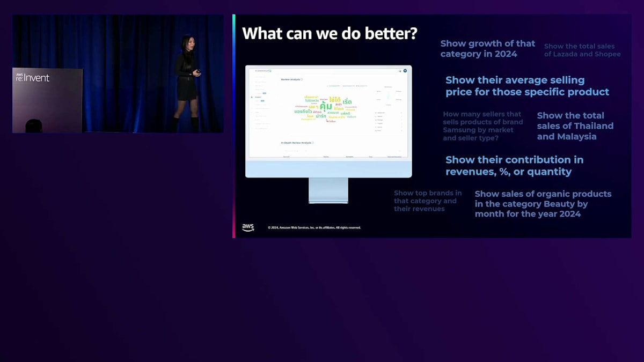Screen dimensions: 644x362
Task: Click the green word 'น่ารัก' in word cloud
Action: click(x=321, y=115)
